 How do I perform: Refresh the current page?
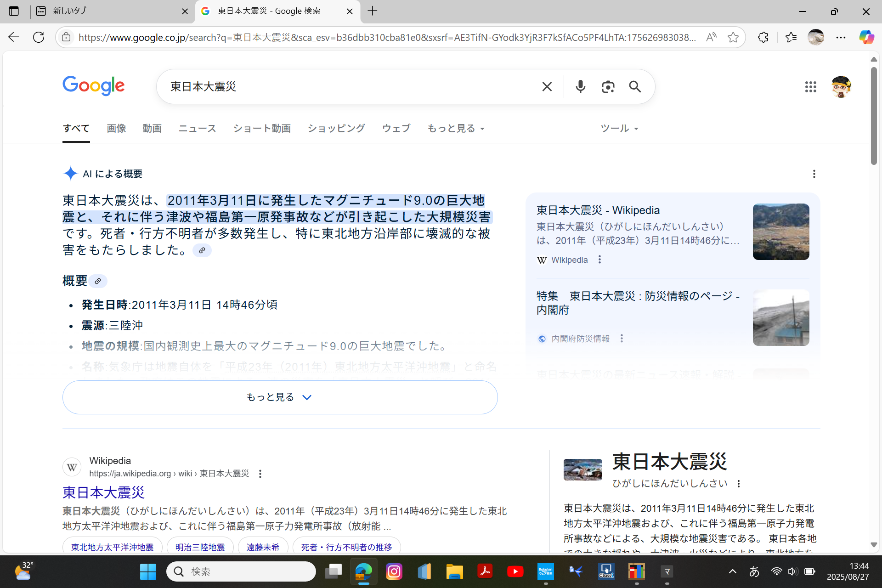click(x=39, y=37)
